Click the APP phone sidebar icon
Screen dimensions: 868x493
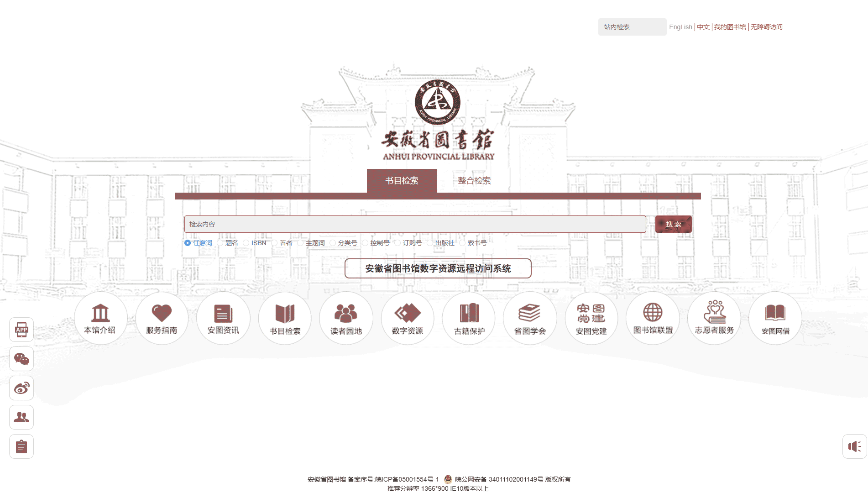[21, 330]
